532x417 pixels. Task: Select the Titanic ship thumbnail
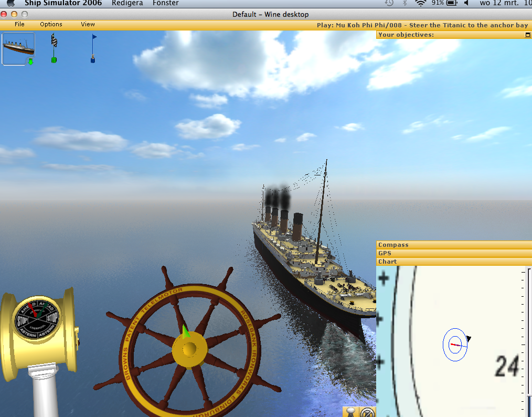click(18, 47)
